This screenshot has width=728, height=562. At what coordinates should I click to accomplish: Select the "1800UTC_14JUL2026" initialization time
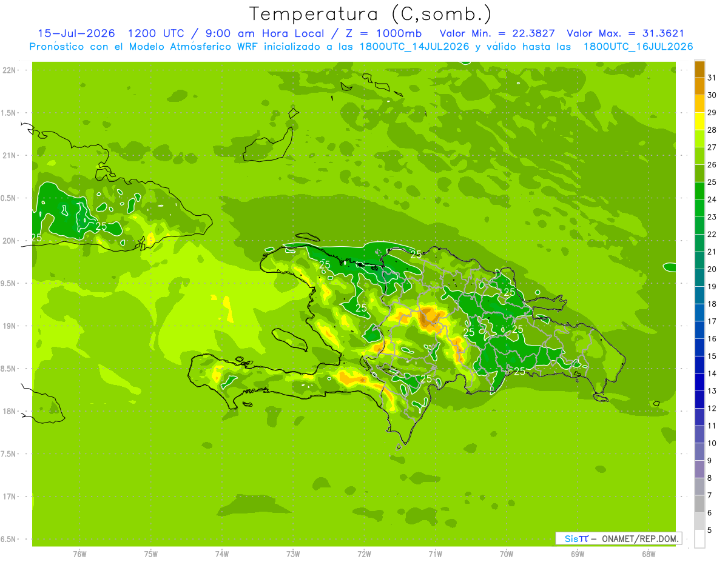click(414, 47)
